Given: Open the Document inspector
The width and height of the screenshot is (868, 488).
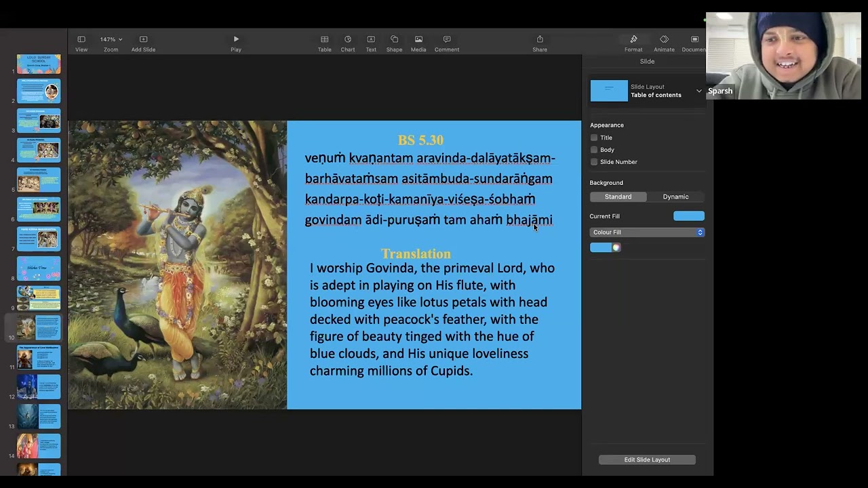Looking at the screenshot, I should pos(694,39).
